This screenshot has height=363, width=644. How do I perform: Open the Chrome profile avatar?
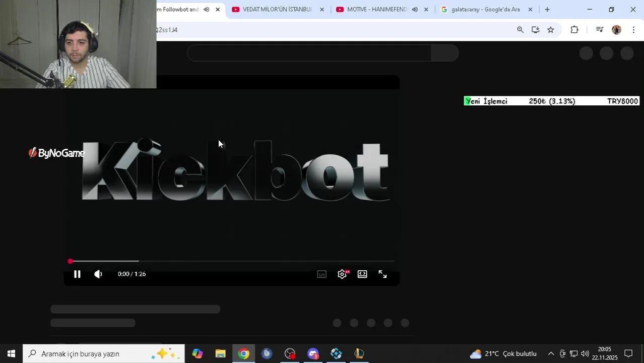click(x=616, y=30)
